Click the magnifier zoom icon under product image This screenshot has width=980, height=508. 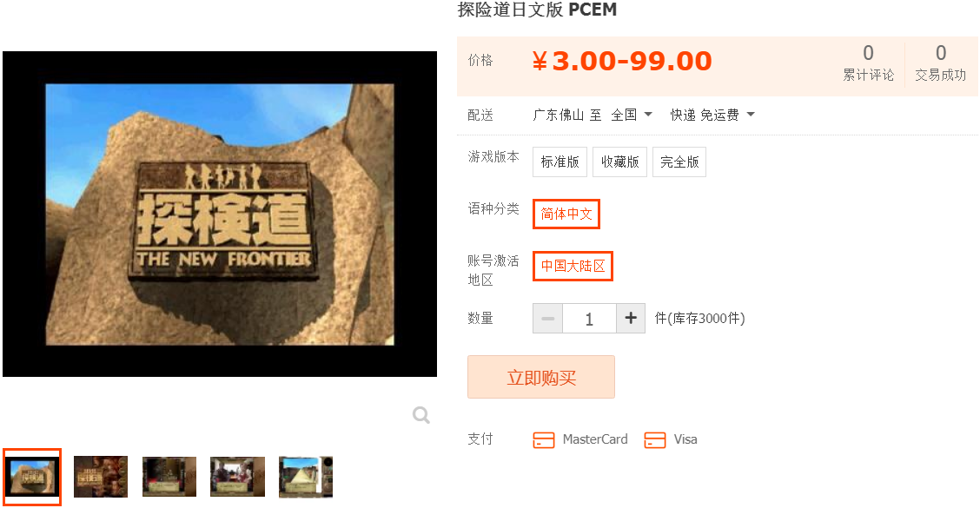421,415
